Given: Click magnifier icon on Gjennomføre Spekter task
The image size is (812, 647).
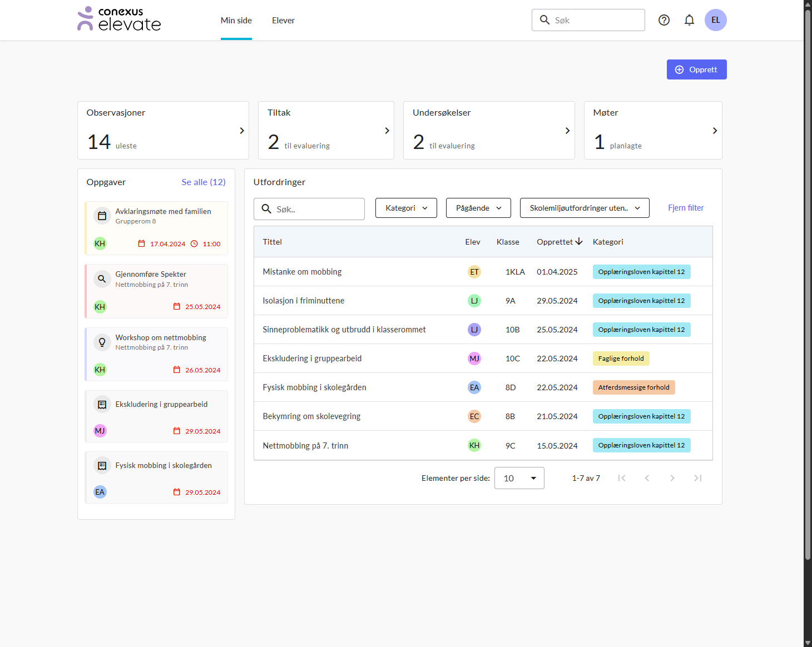Looking at the screenshot, I should [x=102, y=279].
